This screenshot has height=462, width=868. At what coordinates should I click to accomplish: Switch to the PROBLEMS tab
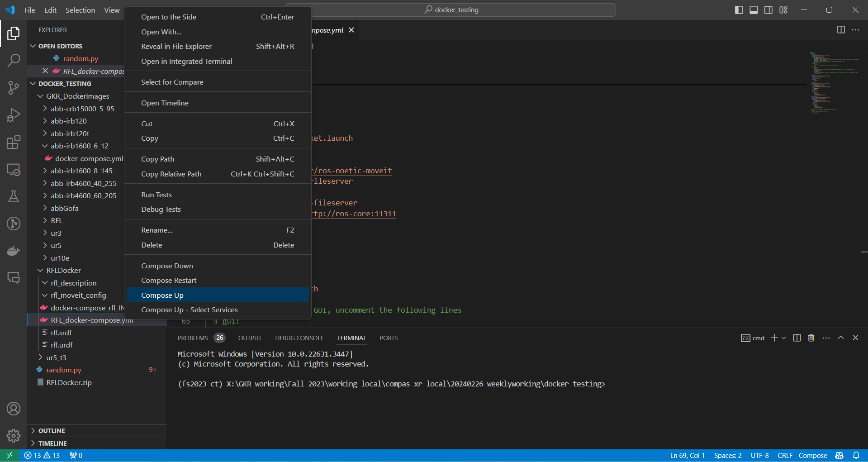(x=193, y=338)
